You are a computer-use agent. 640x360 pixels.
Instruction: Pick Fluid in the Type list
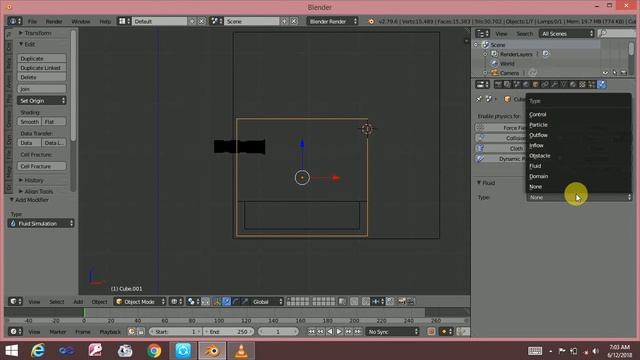[x=578, y=166]
